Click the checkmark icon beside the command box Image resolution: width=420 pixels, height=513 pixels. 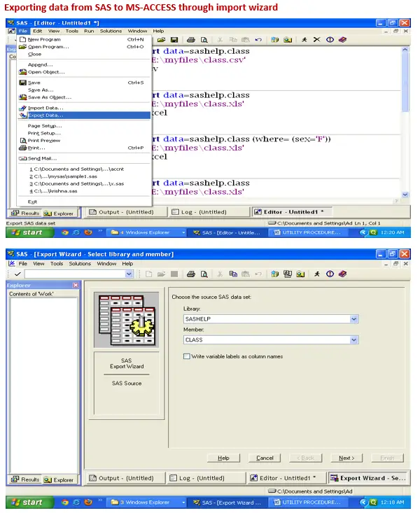click(17, 274)
